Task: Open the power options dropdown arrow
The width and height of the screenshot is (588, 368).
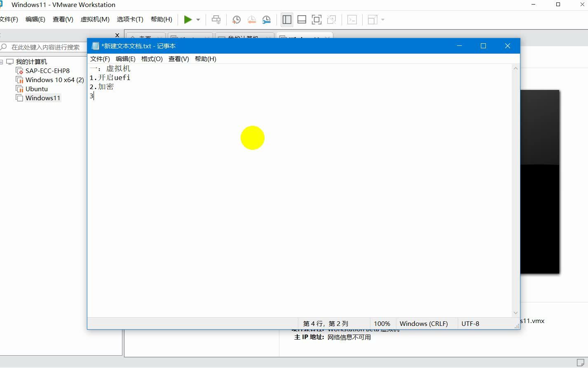Action: pos(198,19)
